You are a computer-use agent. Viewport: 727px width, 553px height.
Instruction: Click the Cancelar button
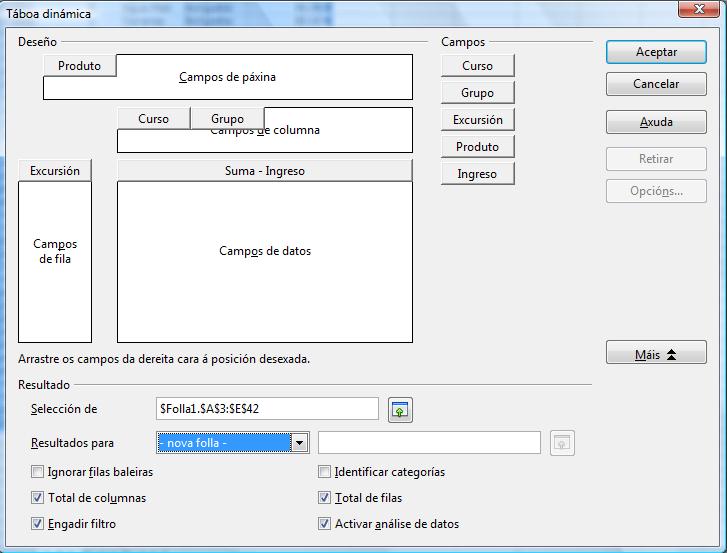click(656, 85)
